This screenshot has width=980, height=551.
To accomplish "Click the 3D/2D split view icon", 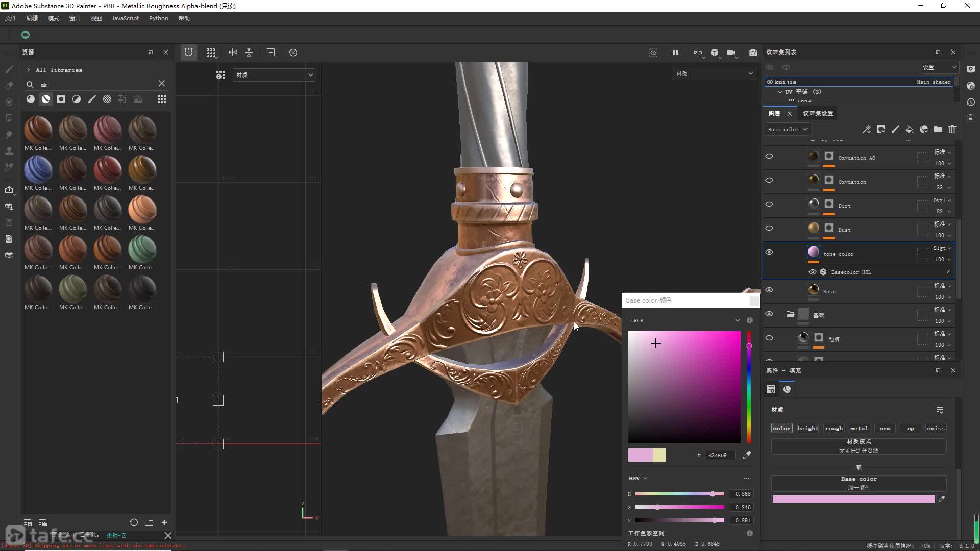I will pos(188,53).
